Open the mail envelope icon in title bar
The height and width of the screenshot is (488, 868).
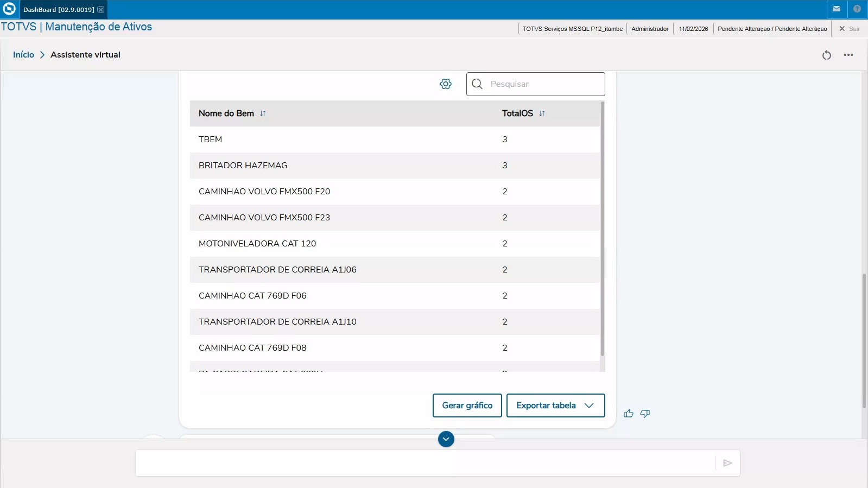coord(837,9)
